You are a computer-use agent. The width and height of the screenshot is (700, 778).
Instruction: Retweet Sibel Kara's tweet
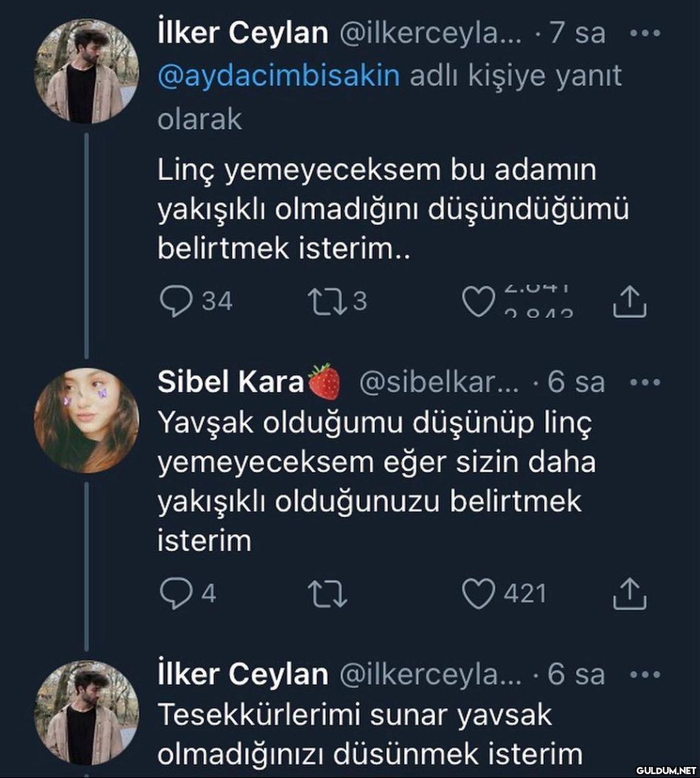(x=329, y=595)
